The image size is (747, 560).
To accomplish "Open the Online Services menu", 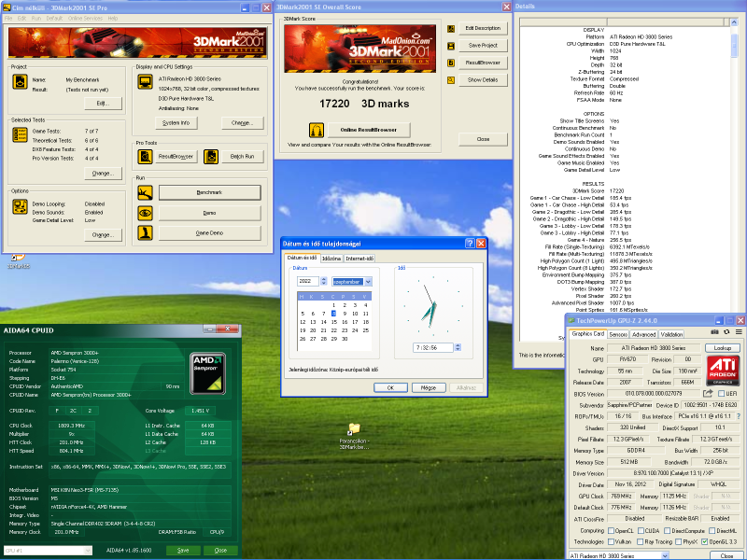I will tap(85, 18).
